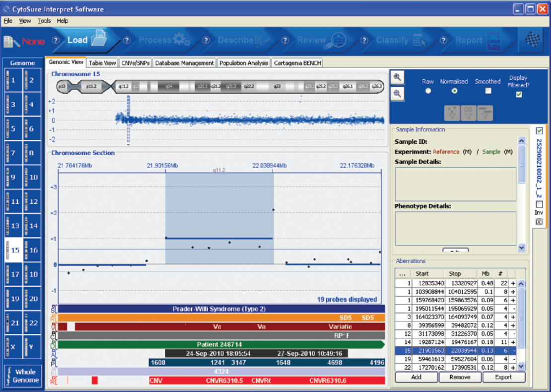This screenshot has width=551, height=392.
Task: Select the Normalised radio button
Action: (x=454, y=91)
